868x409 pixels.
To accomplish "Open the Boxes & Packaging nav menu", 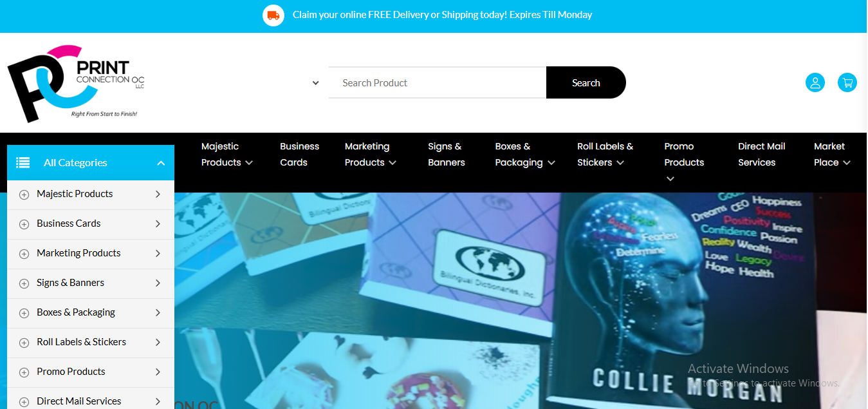I will point(525,155).
